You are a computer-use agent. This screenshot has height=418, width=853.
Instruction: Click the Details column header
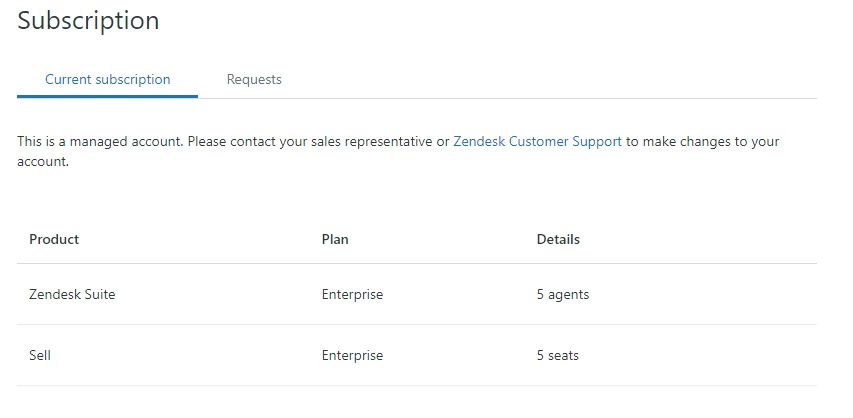coord(558,240)
